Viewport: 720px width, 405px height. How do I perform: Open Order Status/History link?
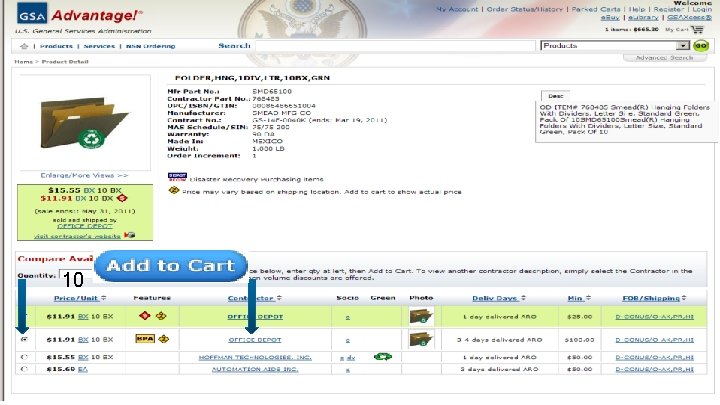(524, 9)
